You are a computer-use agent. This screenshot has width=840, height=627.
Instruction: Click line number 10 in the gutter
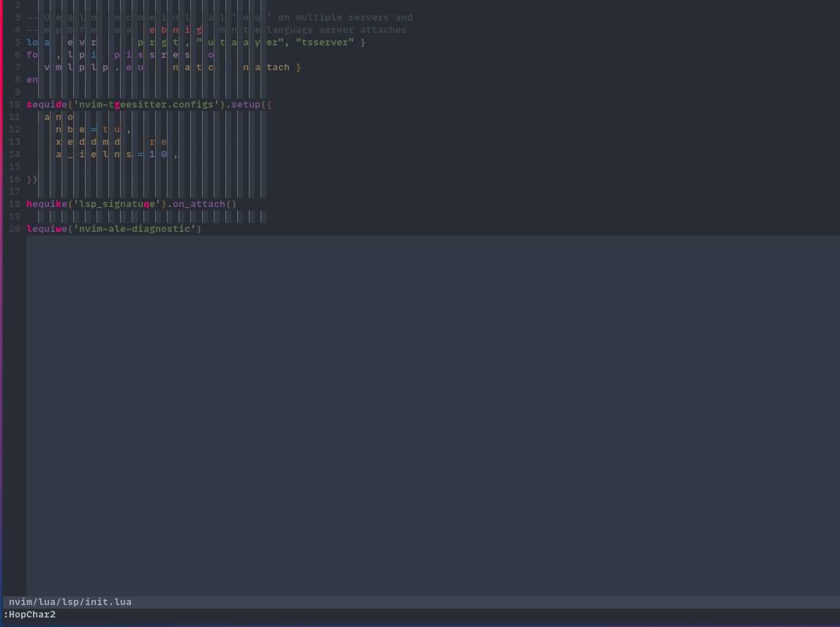click(x=13, y=104)
